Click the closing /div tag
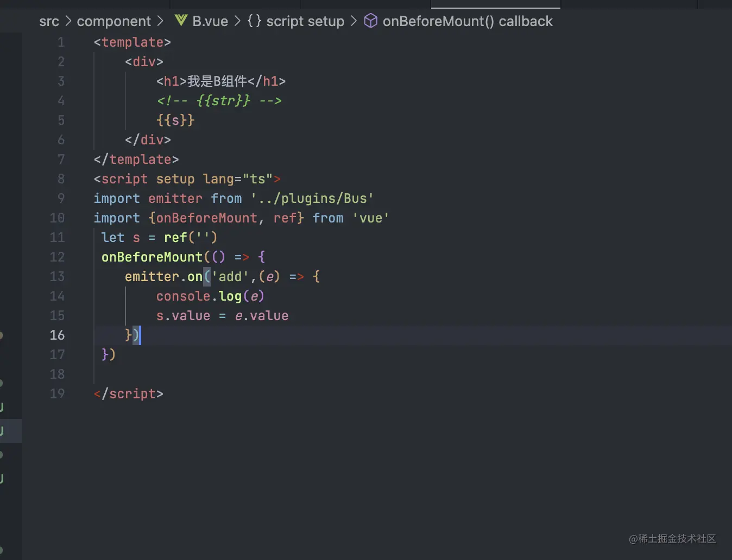The image size is (732, 560). coord(148,140)
